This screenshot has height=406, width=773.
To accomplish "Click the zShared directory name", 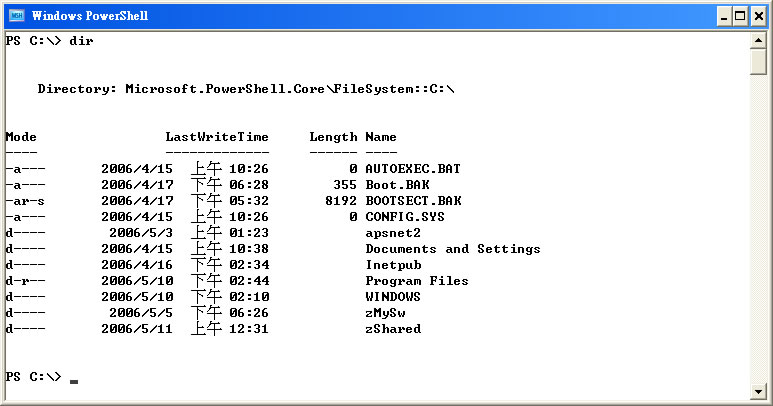I will coord(393,329).
